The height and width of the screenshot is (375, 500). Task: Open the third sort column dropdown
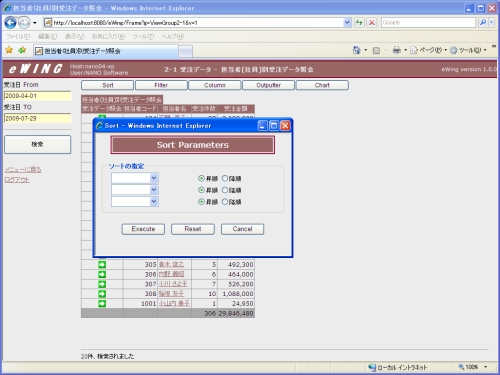(135, 201)
